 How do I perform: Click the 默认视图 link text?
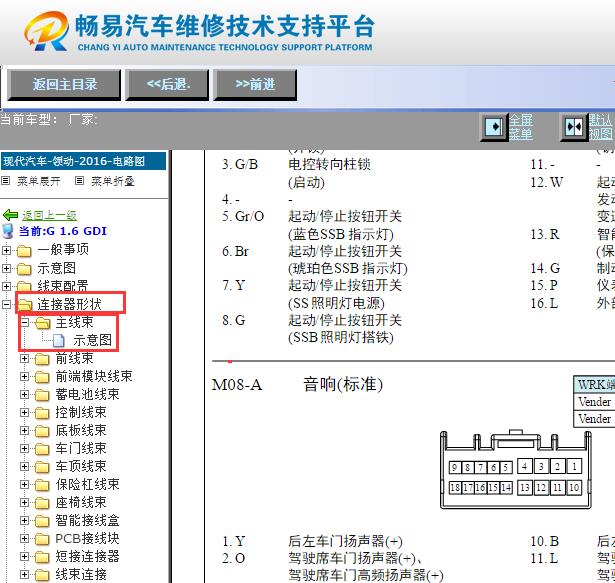coord(601,127)
